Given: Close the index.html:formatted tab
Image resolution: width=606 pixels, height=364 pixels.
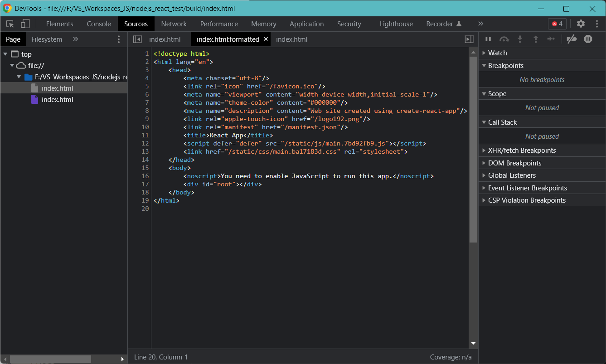Looking at the screenshot, I should tap(266, 39).
